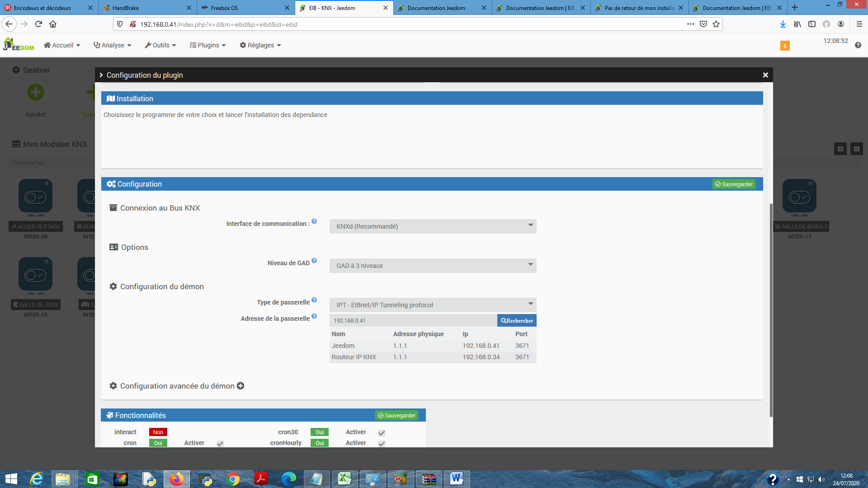The image size is (868, 488).
Task: Open Firefox account icon
Action: click(841, 24)
